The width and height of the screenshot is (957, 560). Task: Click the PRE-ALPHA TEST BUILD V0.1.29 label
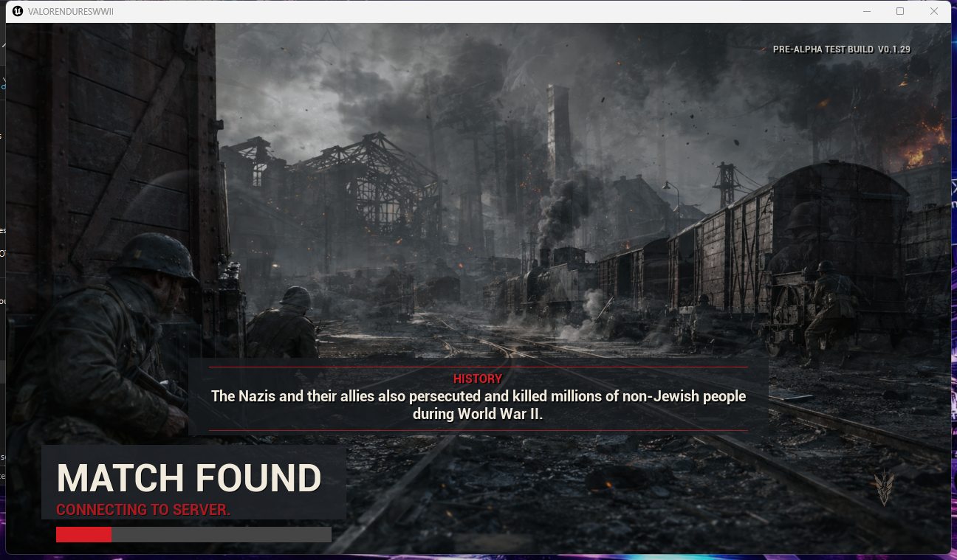842,49
